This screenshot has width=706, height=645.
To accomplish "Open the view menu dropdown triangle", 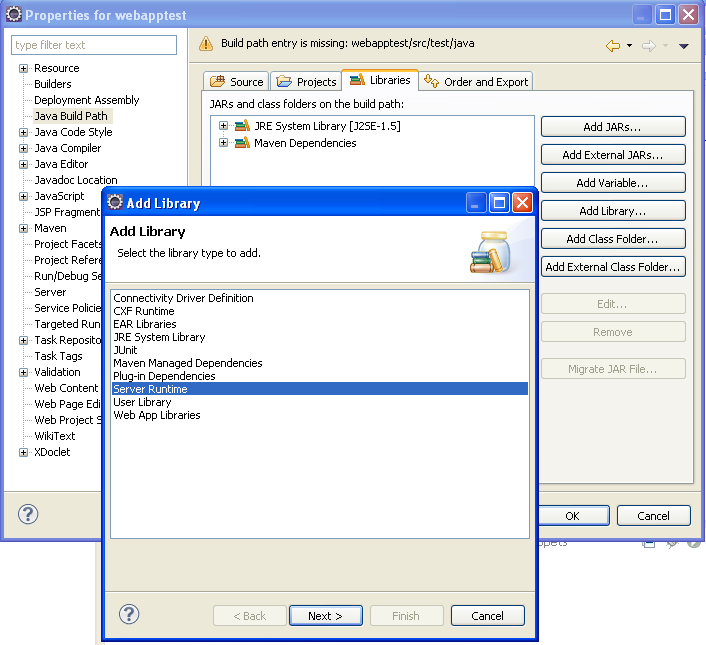I will 683,46.
